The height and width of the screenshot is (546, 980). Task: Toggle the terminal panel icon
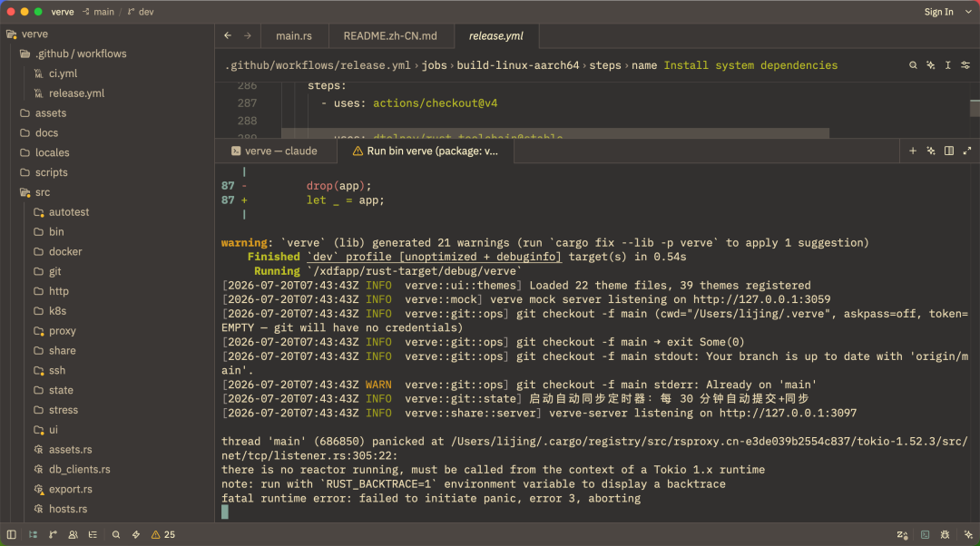pos(925,535)
